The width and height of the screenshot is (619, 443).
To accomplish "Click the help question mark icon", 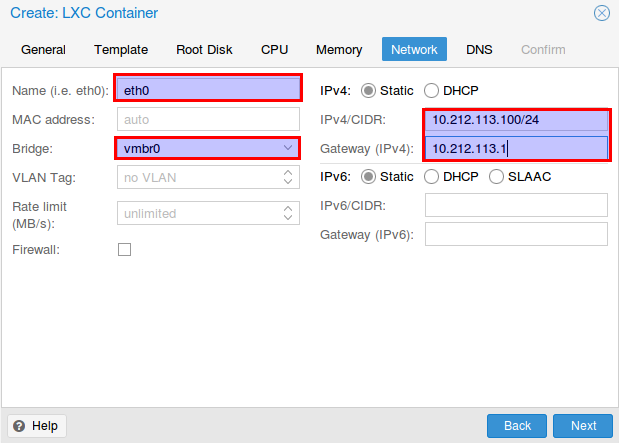I will 19,426.
